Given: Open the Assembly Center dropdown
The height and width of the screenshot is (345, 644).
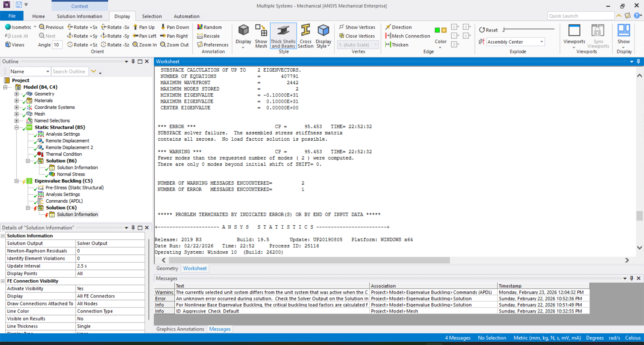Looking at the screenshot, I should click(x=541, y=42).
